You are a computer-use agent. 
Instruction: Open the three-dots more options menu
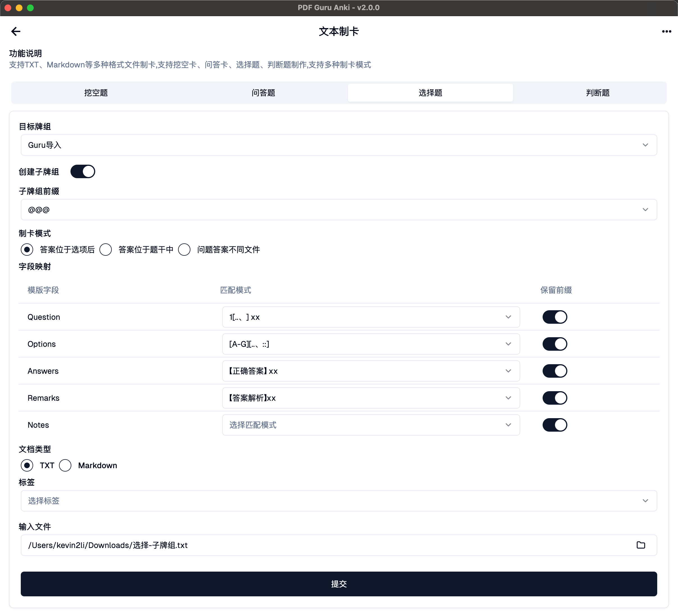pyautogui.click(x=666, y=31)
